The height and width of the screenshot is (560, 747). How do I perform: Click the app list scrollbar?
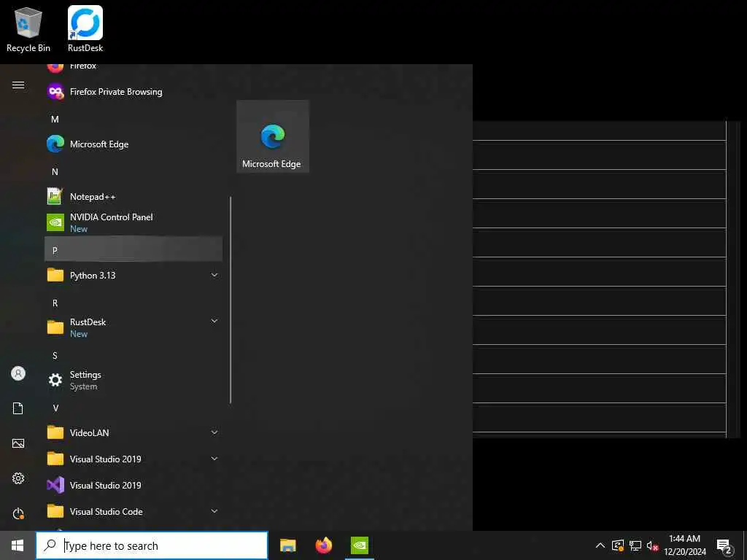[x=231, y=300]
